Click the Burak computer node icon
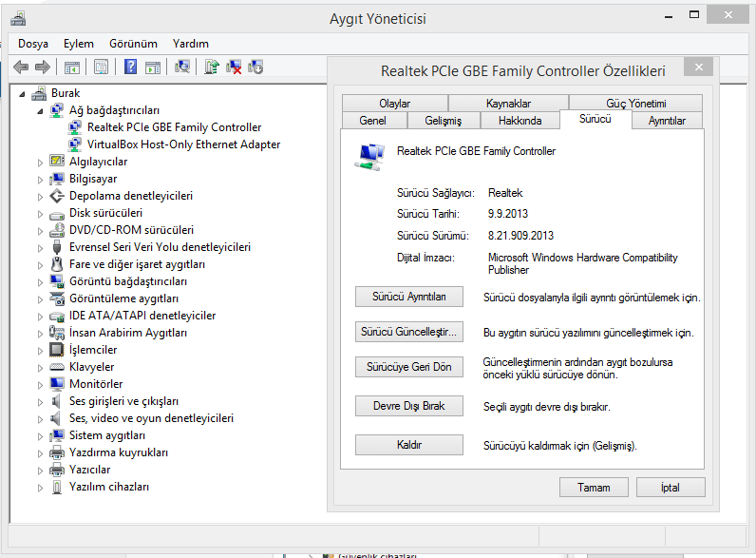Image resolution: width=756 pixels, height=558 pixels. tap(39, 93)
